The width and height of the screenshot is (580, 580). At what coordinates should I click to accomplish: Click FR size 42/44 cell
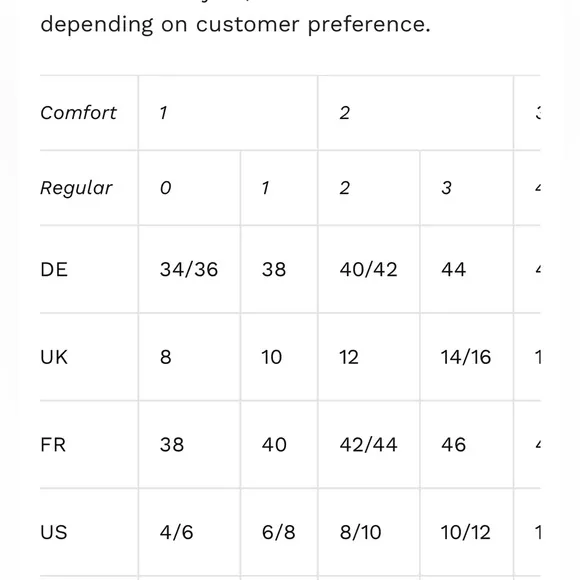click(x=368, y=444)
